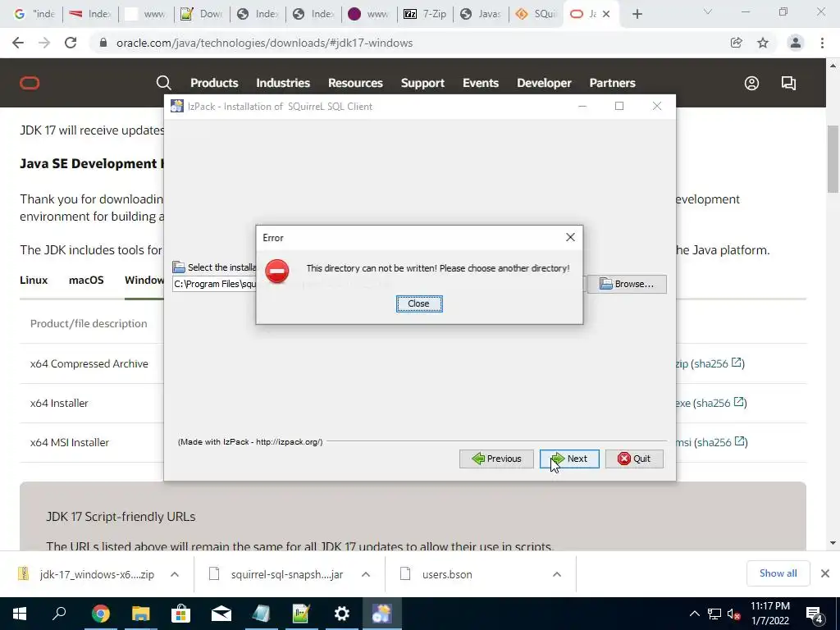840x630 pixels.
Task: Switch to the SQuirreL browser tab
Action: tap(536, 14)
